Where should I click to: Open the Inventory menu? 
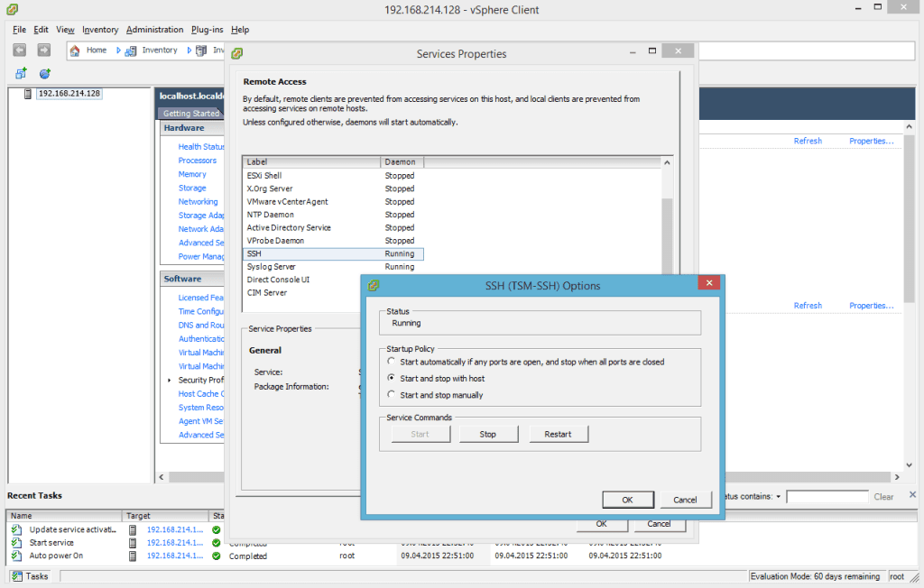pyautogui.click(x=100, y=30)
